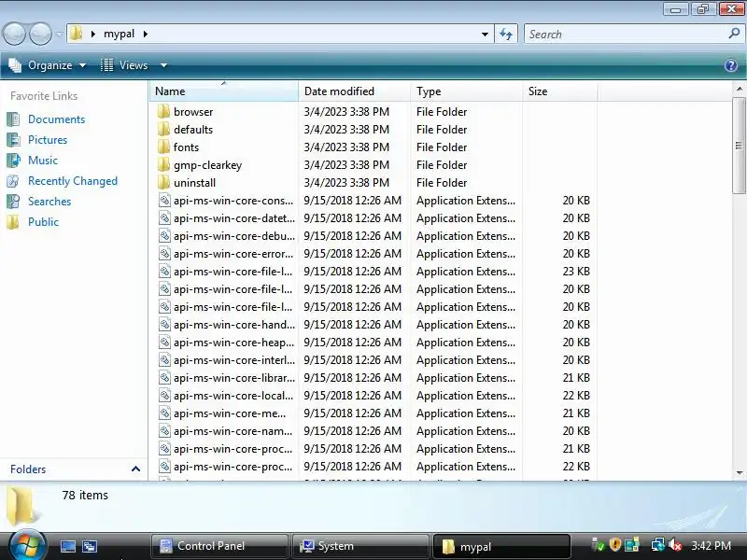The image size is (747, 560).
Task: Select the browser folder icon
Action: point(164,111)
